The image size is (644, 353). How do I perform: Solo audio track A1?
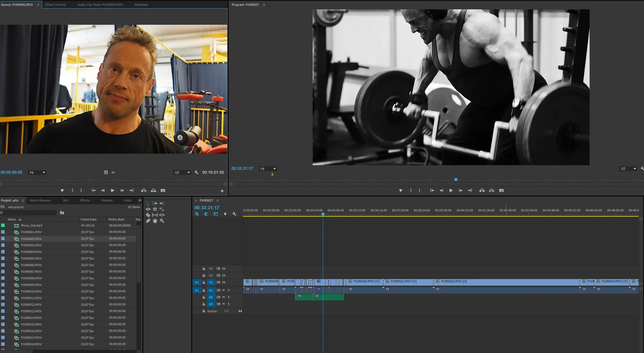[x=229, y=290]
